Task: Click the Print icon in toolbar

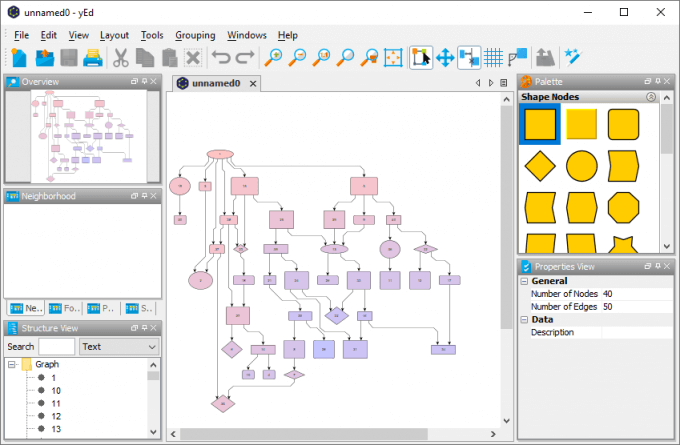Action: point(93,57)
